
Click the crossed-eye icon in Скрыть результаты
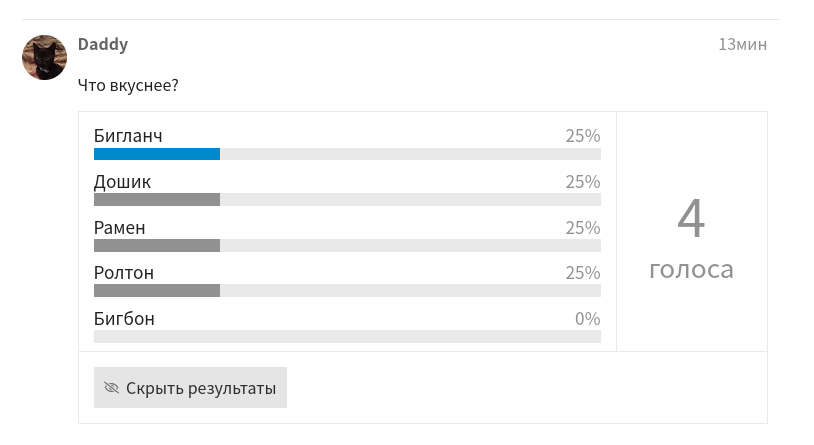tap(112, 387)
